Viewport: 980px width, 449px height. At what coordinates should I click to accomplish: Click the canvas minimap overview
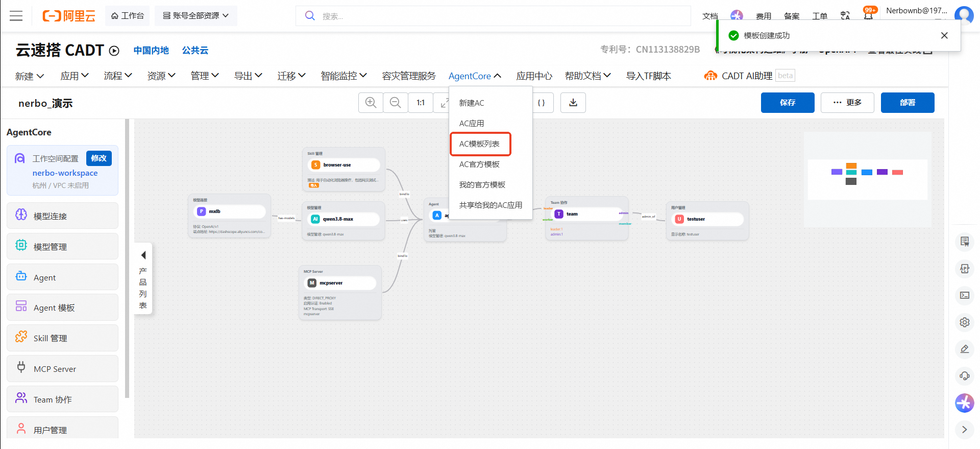tap(868, 179)
